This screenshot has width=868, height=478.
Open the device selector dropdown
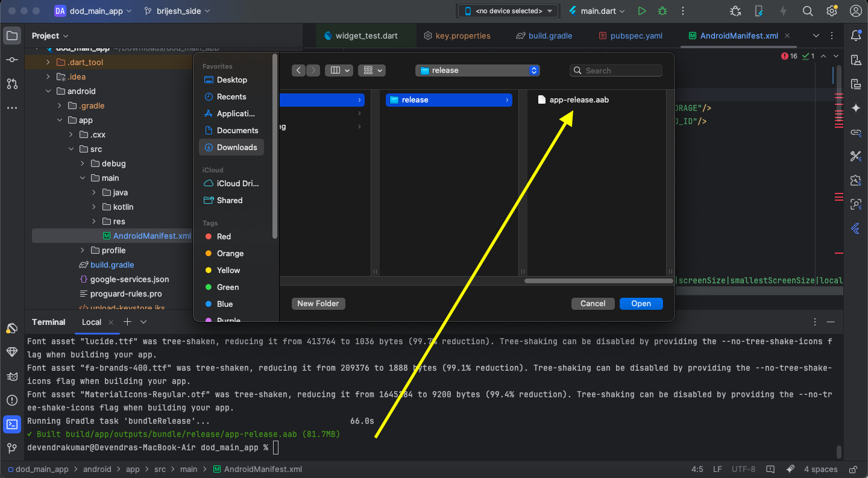pos(509,11)
